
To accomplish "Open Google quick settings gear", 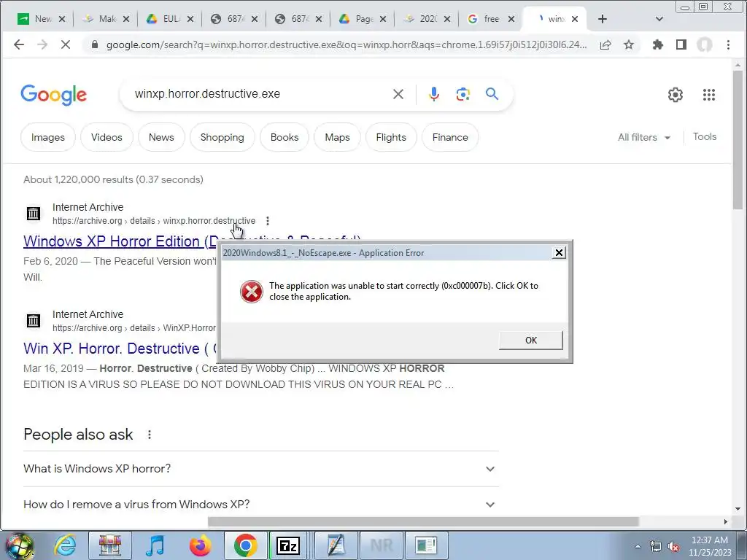I will tap(675, 95).
